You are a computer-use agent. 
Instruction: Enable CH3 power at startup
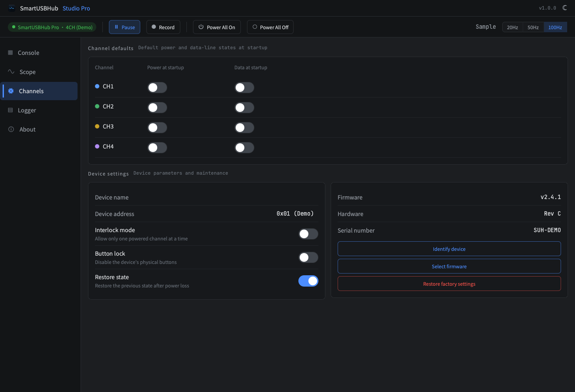point(157,128)
